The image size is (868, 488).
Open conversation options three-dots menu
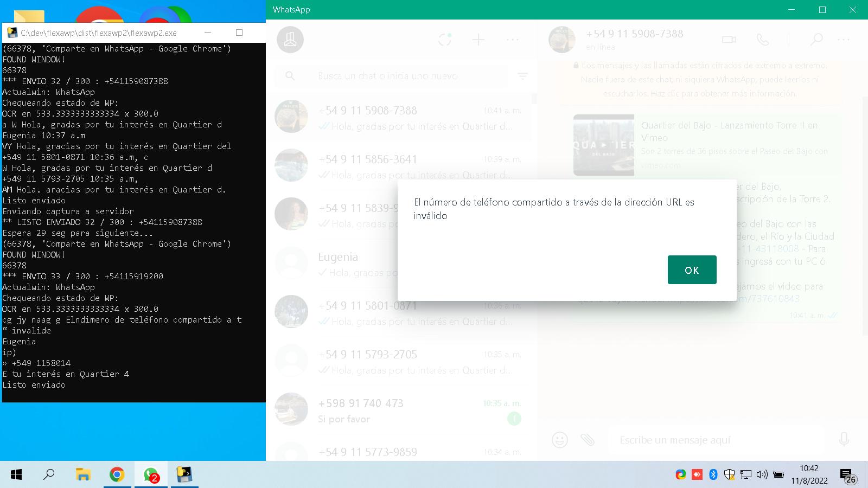pos(844,40)
